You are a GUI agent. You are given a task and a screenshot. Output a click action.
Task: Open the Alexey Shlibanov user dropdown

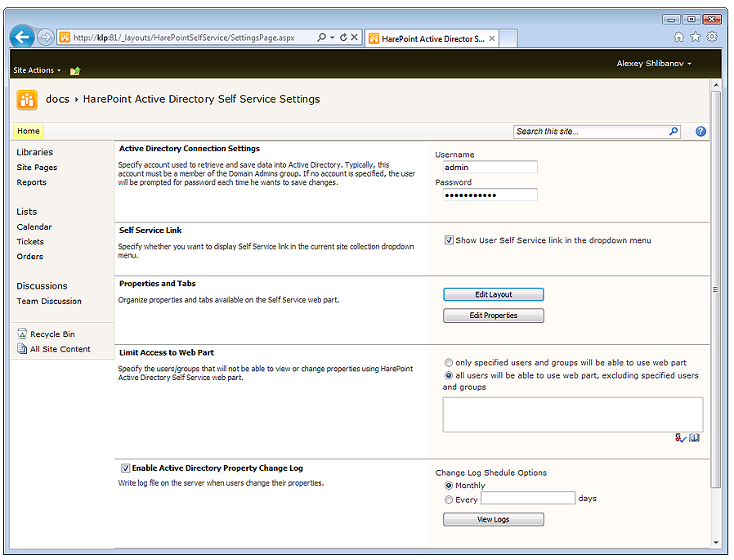654,64
